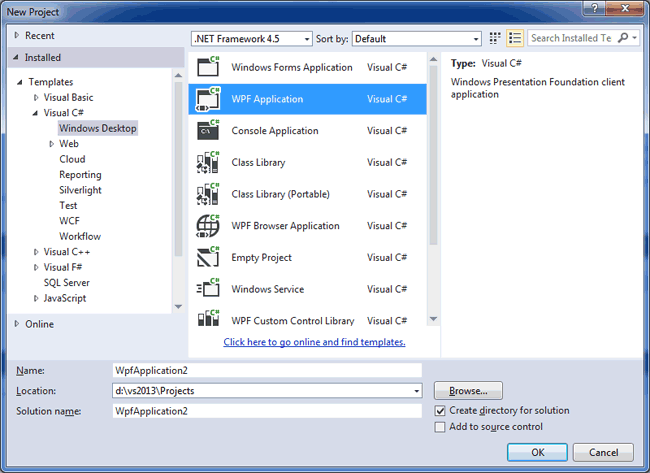Image resolution: width=650 pixels, height=473 pixels.
Task: Expand the Visual F# node arrow
Action: [x=36, y=267]
